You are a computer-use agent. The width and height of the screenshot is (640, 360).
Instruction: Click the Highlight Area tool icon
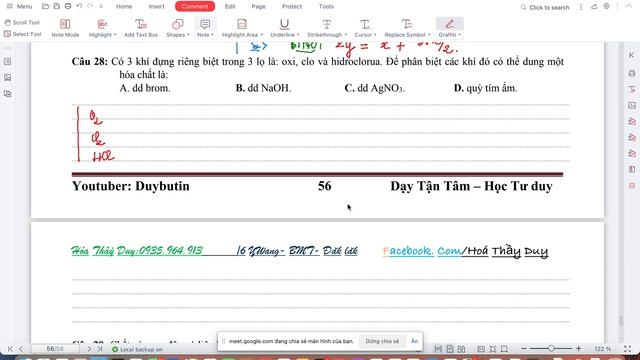[x=242, y=24]
